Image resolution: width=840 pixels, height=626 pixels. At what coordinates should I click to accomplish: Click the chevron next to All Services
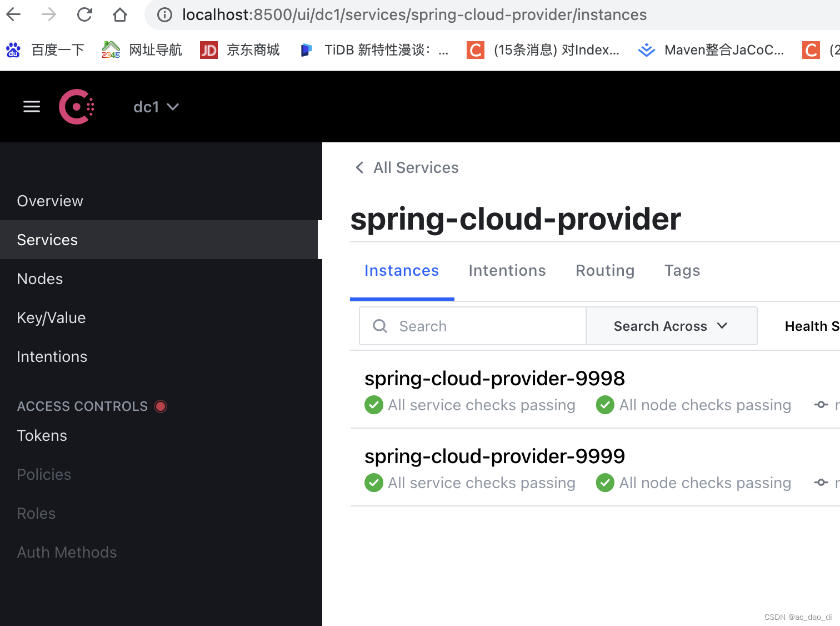[x=360, y=167]
